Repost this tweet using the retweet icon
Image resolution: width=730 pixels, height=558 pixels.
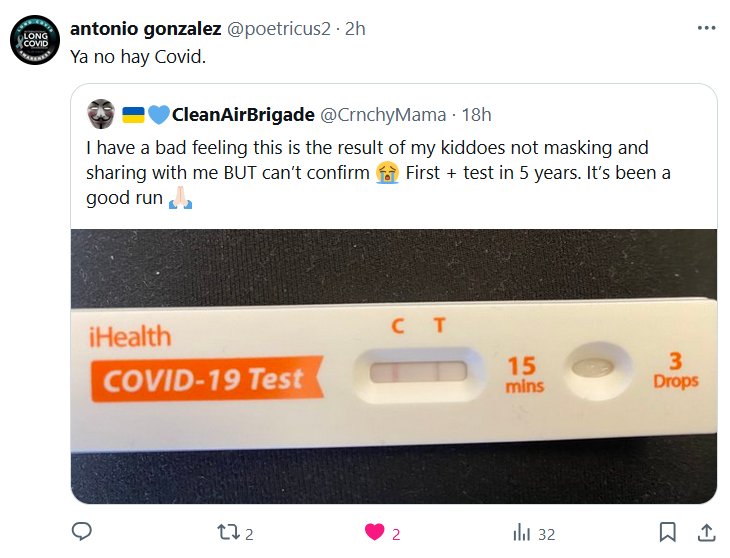pyautogui.click(x=227, y=532)
